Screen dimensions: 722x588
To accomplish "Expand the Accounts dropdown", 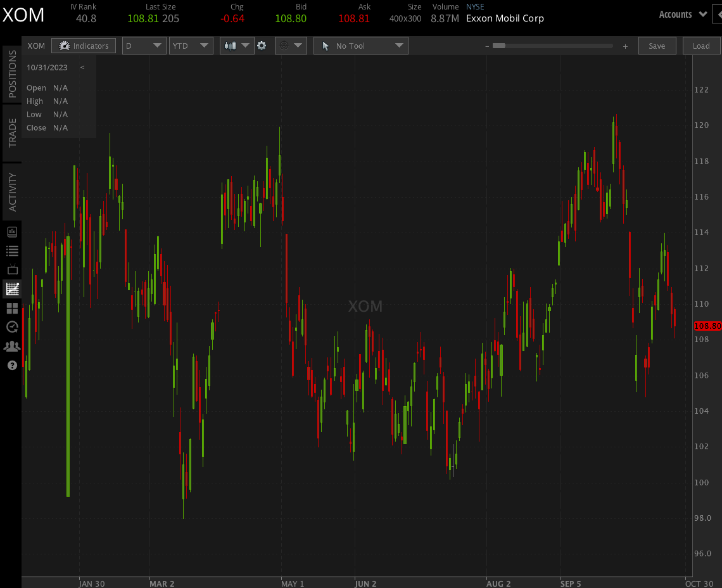I will (x=682, y=14).
